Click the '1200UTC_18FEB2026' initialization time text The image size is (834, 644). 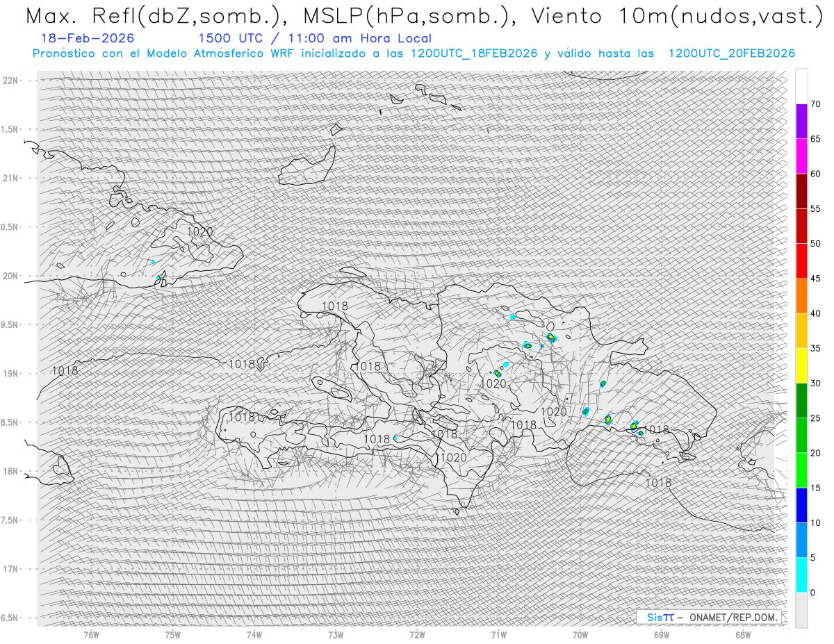474,53
